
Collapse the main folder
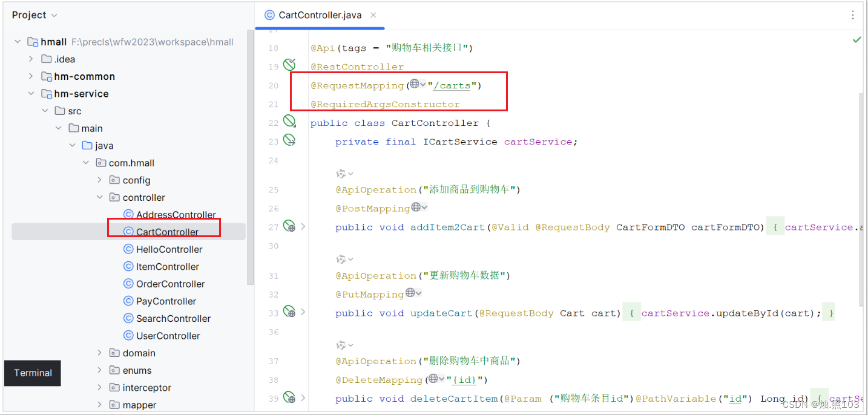(x=59, y=128)
